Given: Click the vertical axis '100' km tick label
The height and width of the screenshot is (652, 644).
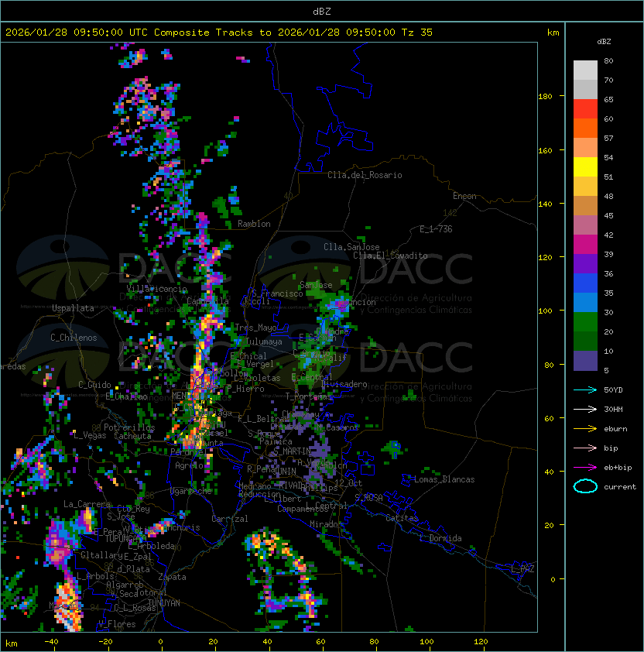Looking at the screenshot, I should 545,311.
